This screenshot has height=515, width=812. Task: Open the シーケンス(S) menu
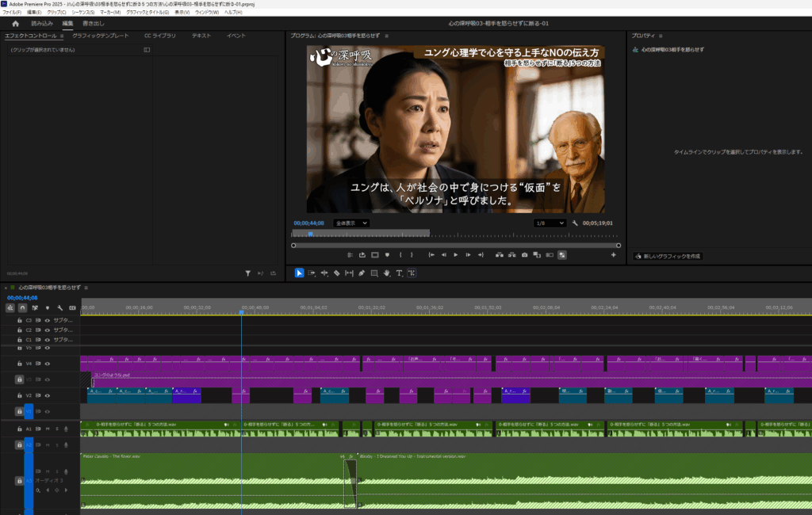82,13
